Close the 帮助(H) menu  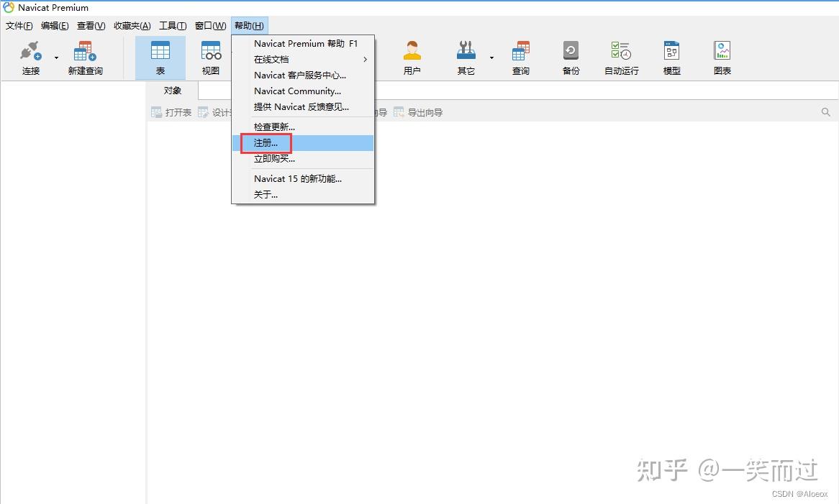250,26
